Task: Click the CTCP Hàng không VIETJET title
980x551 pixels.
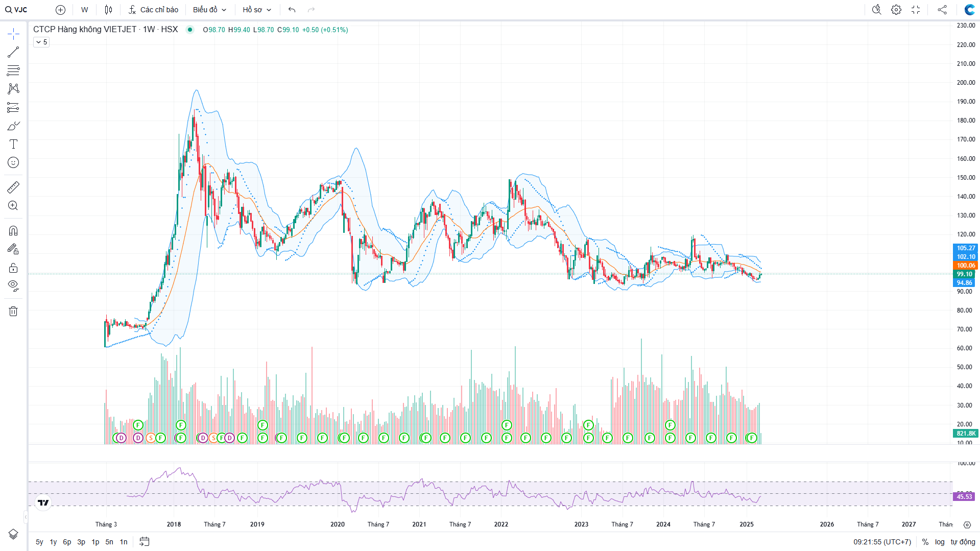Action: (x=85, y=30)
